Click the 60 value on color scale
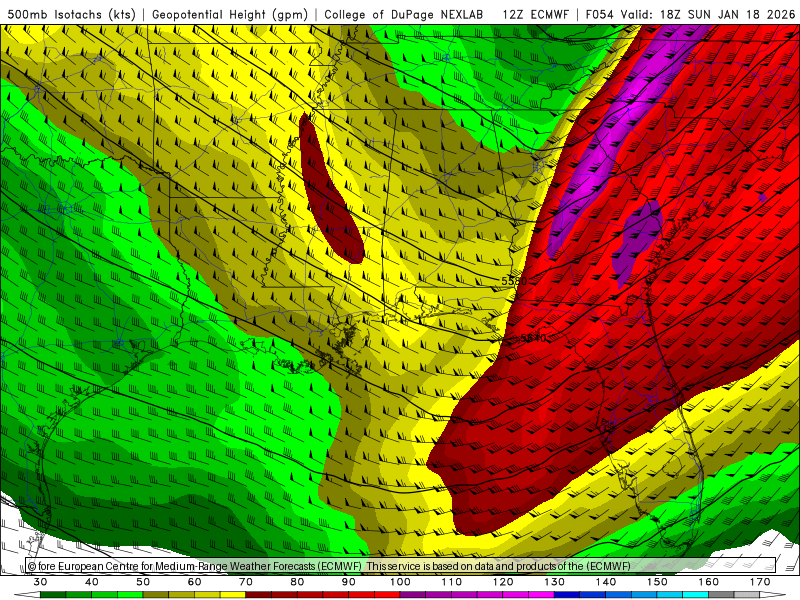 (x=194, y=582)
